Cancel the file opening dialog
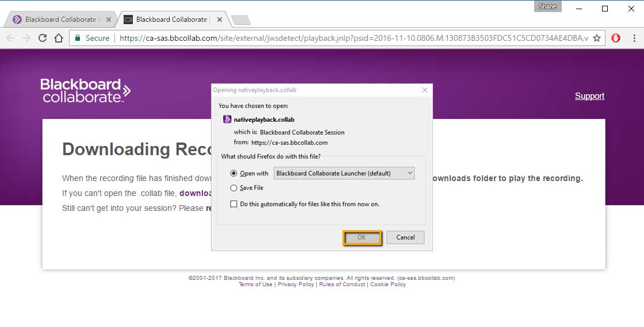 [405, 237]
